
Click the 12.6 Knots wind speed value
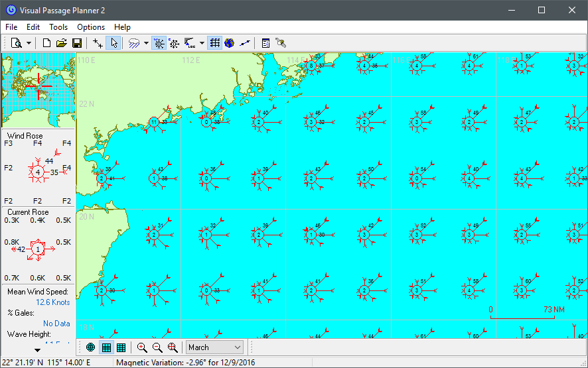pyautogui.click(x=52, y=302)
